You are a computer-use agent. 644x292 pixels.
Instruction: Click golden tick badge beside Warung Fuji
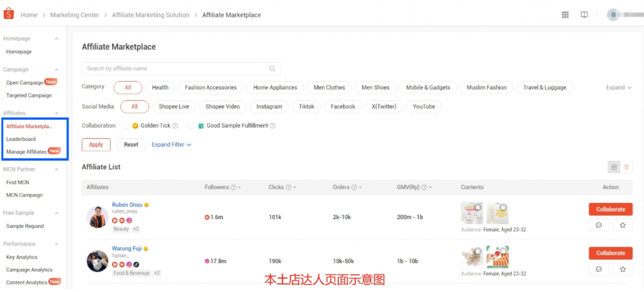tap(145, 249)
